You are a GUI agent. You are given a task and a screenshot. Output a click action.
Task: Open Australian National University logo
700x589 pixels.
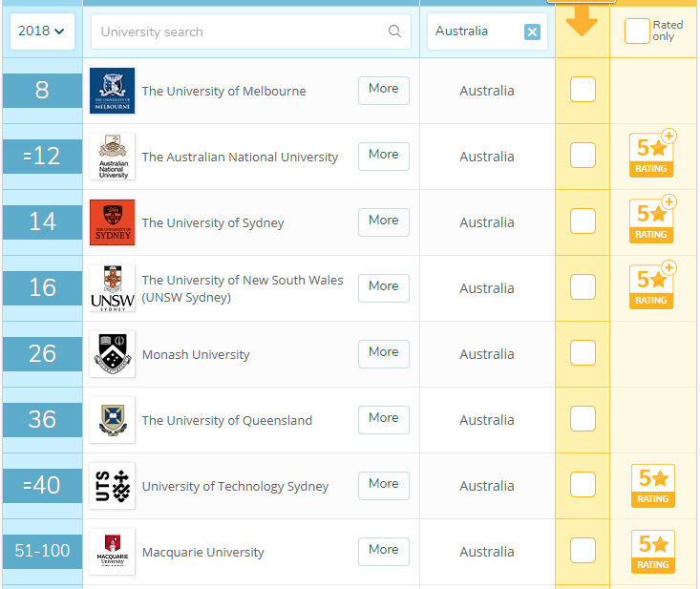tap(112, 157)
